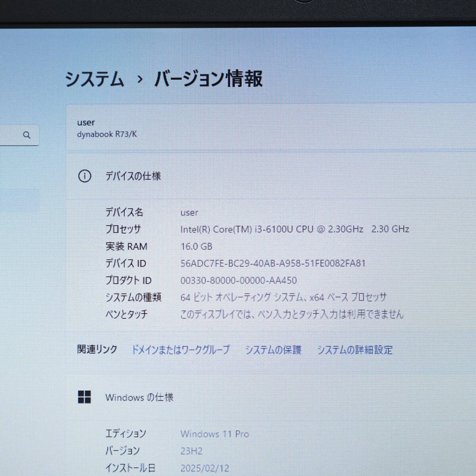Screen dimensions: 476x476
Task: Click the エディション label
Action: [125, 434]
